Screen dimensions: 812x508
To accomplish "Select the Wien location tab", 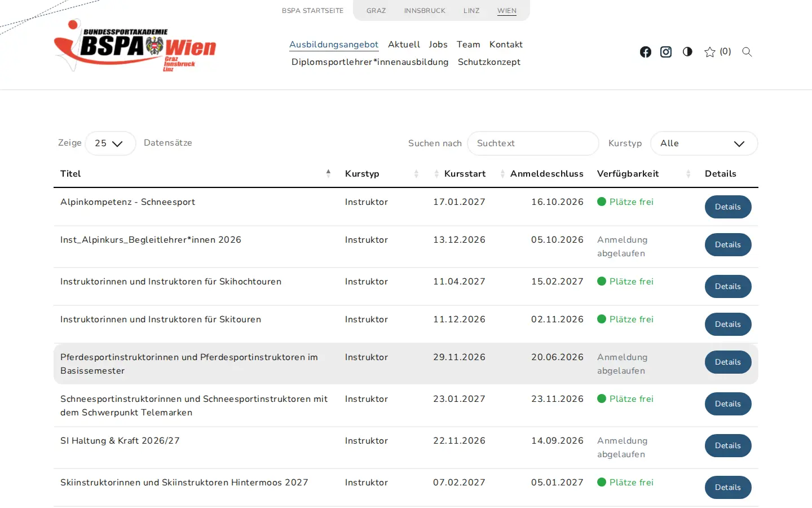I will [x=507, y=11].
